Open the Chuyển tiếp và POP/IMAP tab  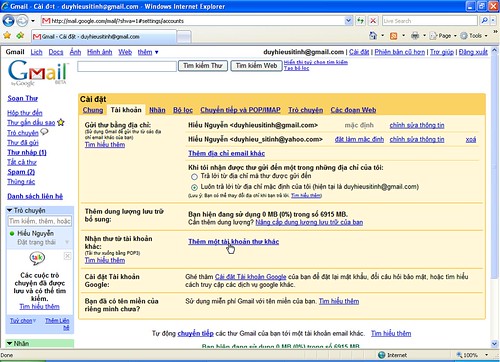tap(240, 110)
